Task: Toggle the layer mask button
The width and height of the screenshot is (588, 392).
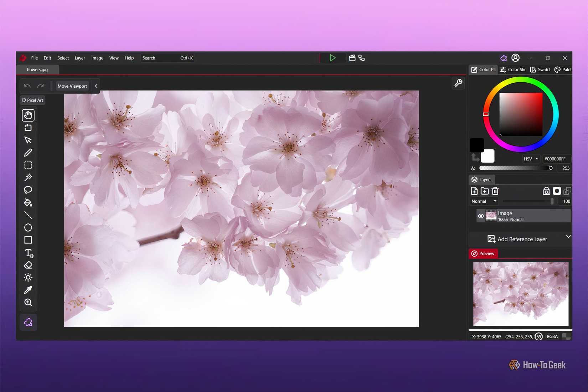Action: pos(557,191)
